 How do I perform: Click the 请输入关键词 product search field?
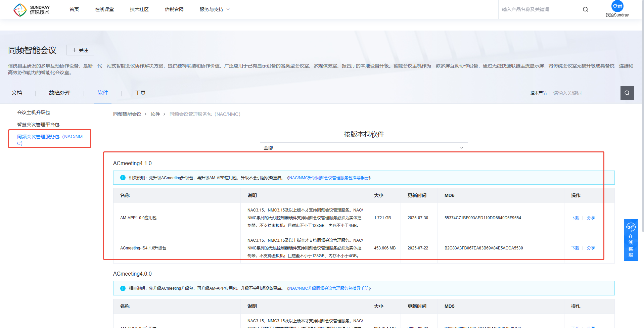click(584, 93)
